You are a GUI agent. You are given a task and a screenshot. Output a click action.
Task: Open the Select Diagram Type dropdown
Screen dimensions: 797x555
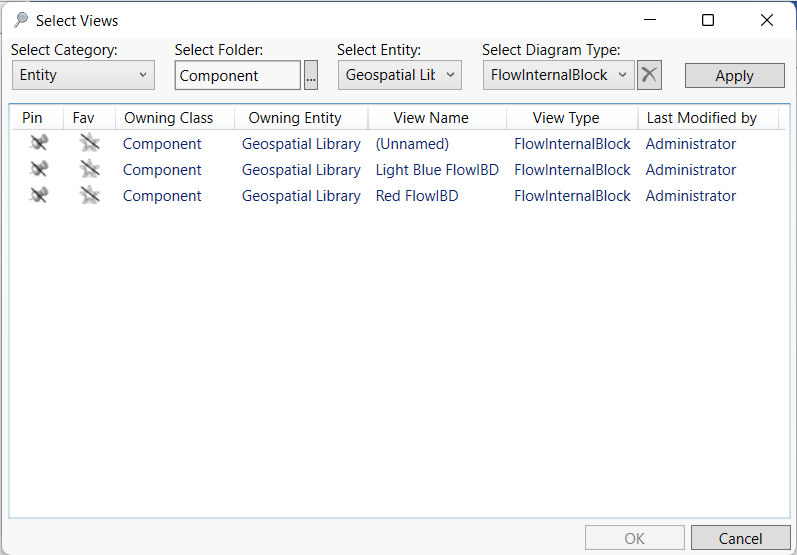coord(558,75)
